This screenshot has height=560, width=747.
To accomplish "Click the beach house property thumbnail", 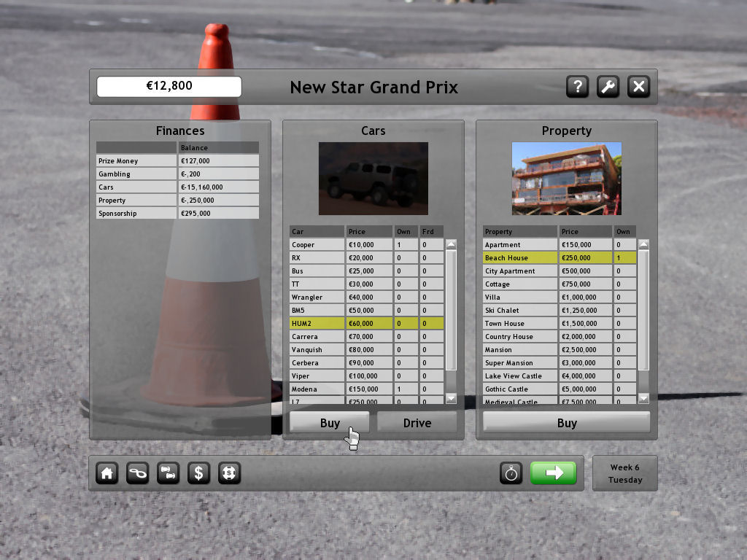I will (x=566, y=179).
